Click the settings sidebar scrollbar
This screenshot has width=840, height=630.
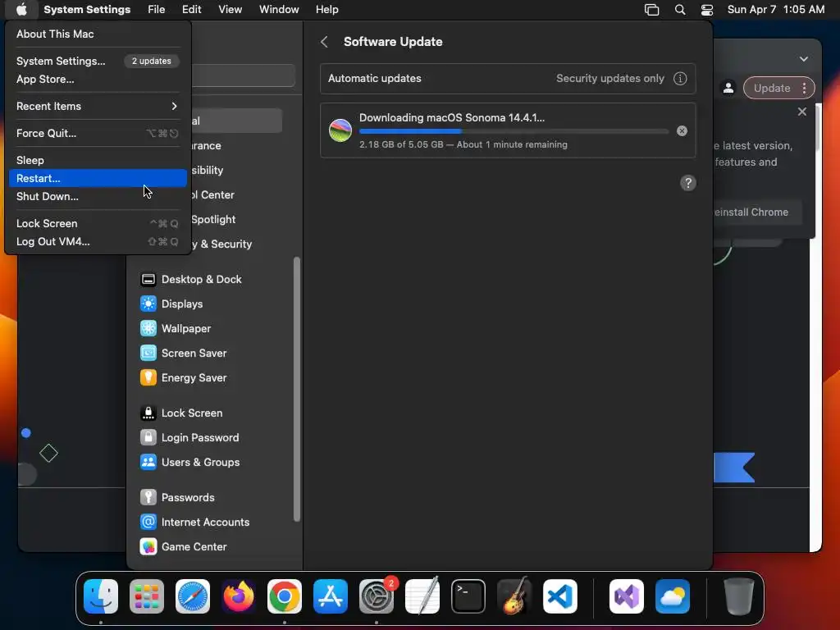click(x=297, y=390)
